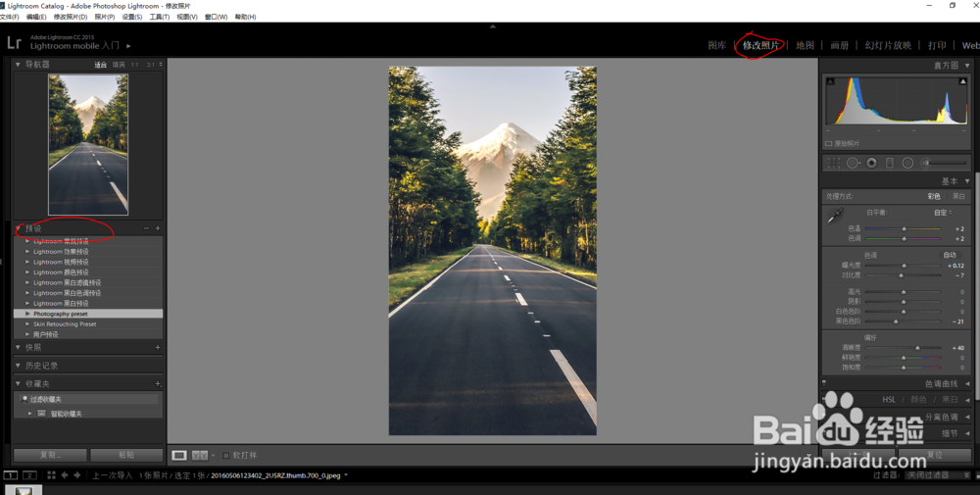Pick the white balance eyedropper
This screenshot has height=495, width=980.
(835, 217)
